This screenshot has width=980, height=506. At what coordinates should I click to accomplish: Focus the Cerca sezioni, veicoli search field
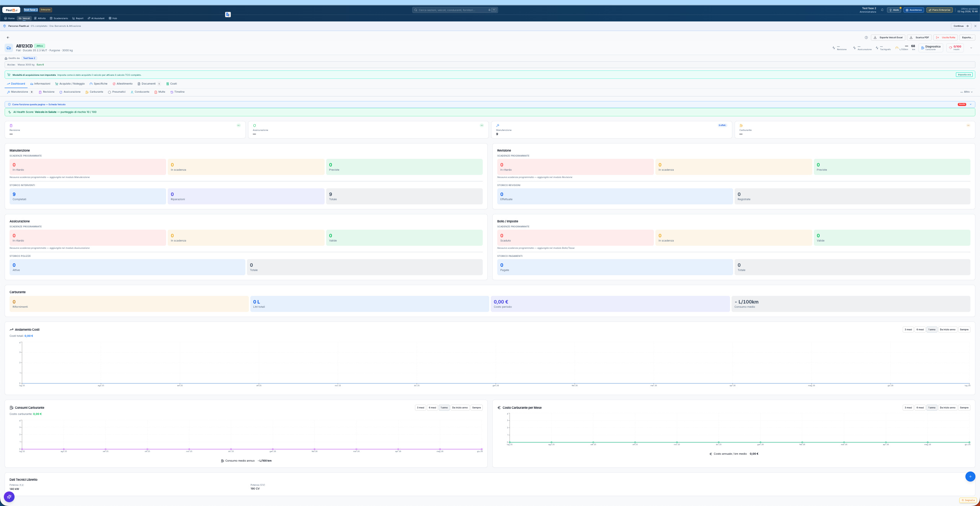tap(455, 10)
